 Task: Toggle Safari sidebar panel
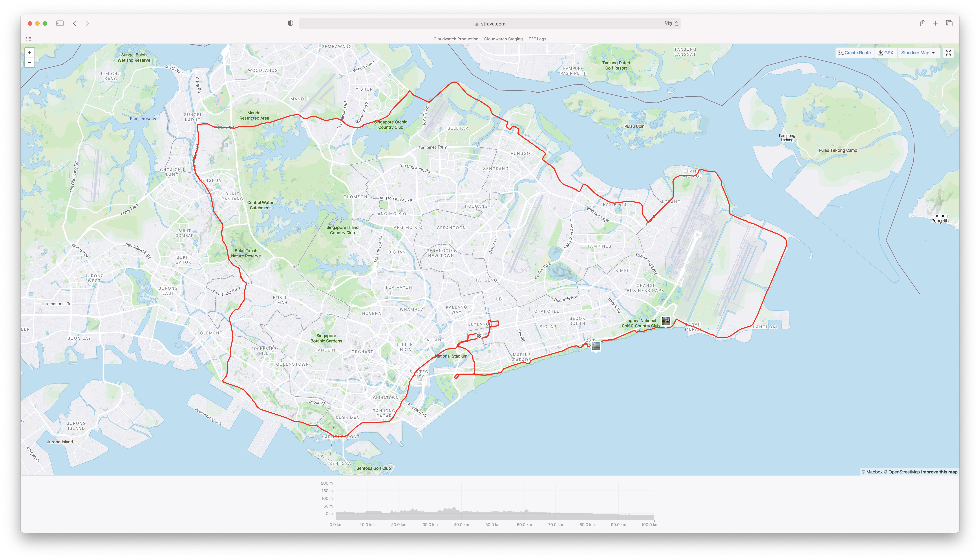60,23
